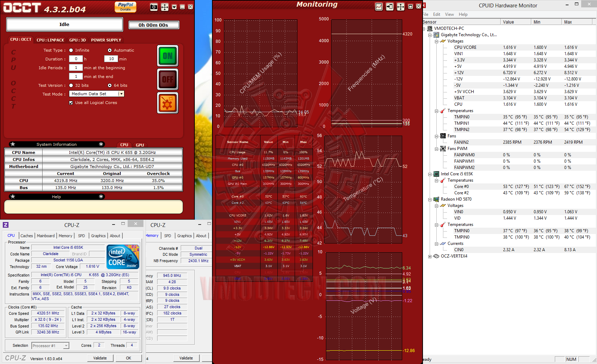597x364 pixels.
Task: Click the maximize square icon in Monitoring window
Action: click(x=410, y=6)
